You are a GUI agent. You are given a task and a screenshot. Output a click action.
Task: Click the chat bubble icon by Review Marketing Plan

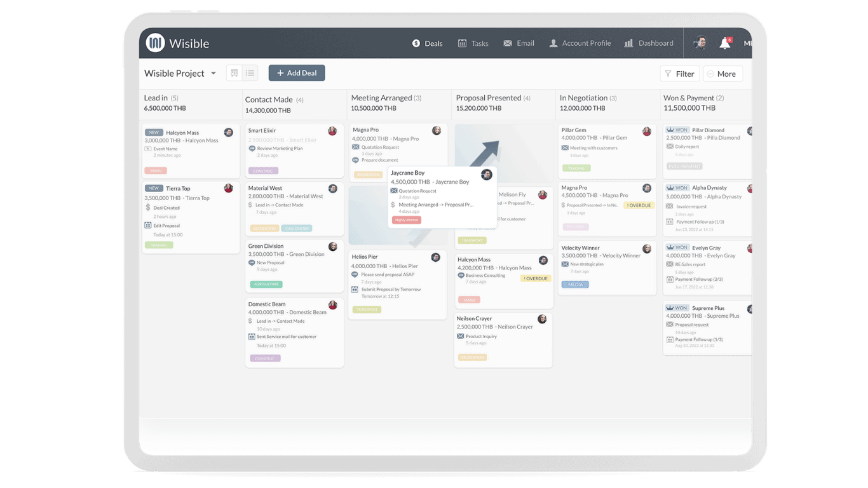pos(252,148)
